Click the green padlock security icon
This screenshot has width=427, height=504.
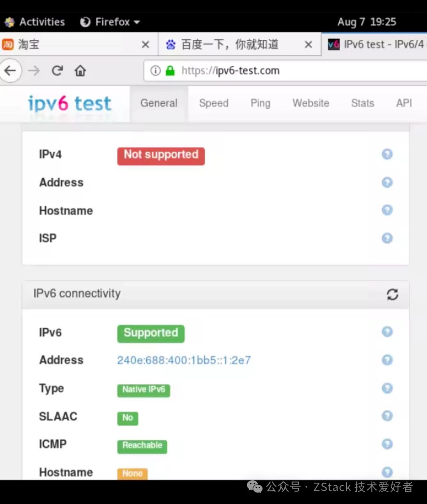point(170,70)
